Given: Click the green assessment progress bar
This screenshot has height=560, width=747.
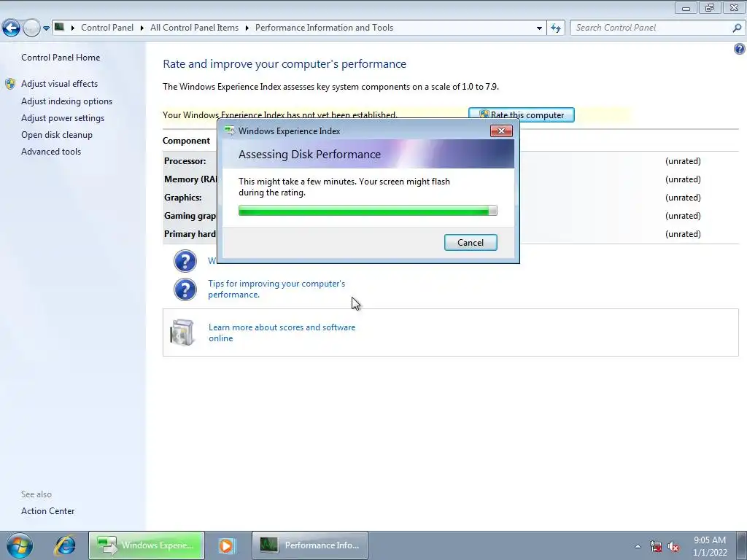Looking at the screenshot, I should tap(368, 211).
